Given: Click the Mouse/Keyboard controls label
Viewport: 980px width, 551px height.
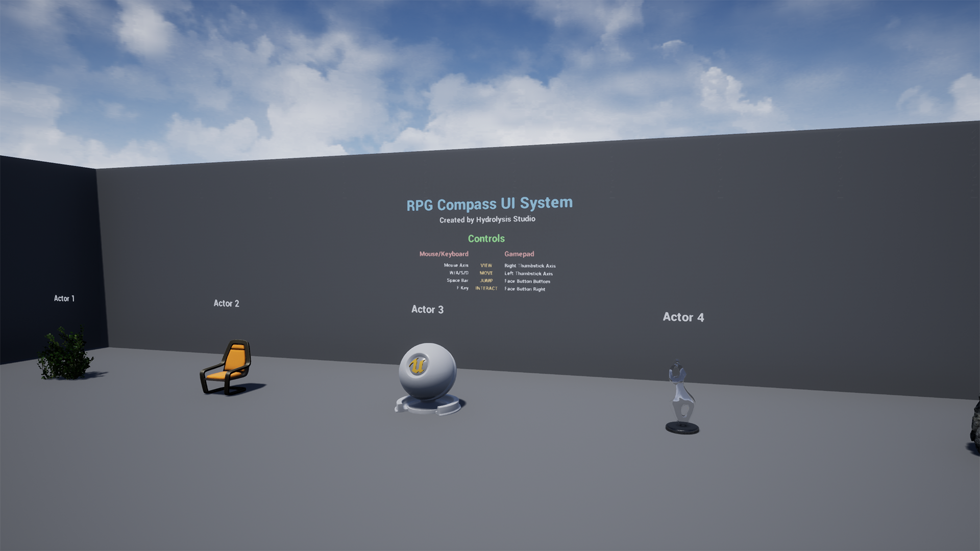Looking at the screenshot, I should pyautogui.click(x=443, y=254).
